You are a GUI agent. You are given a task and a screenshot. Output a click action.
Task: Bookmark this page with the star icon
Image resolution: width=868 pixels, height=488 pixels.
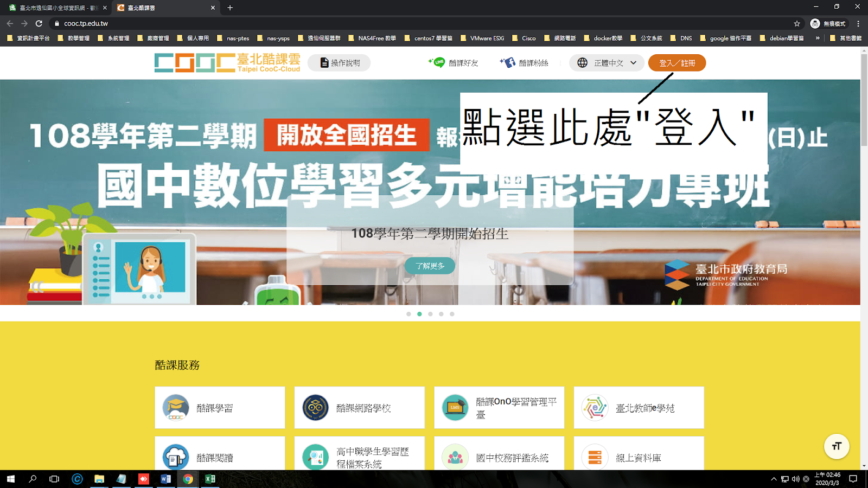tap(797, 23)
